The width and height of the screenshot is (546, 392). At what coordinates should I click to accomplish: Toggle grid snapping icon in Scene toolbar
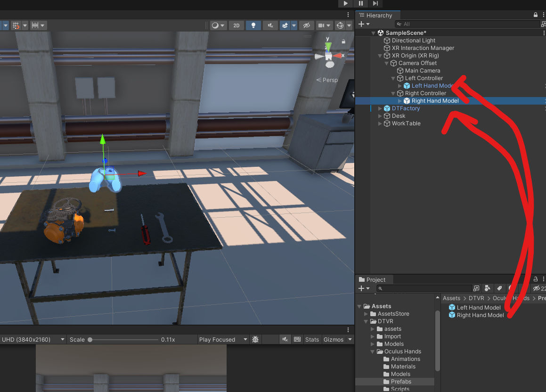point(16,25)
